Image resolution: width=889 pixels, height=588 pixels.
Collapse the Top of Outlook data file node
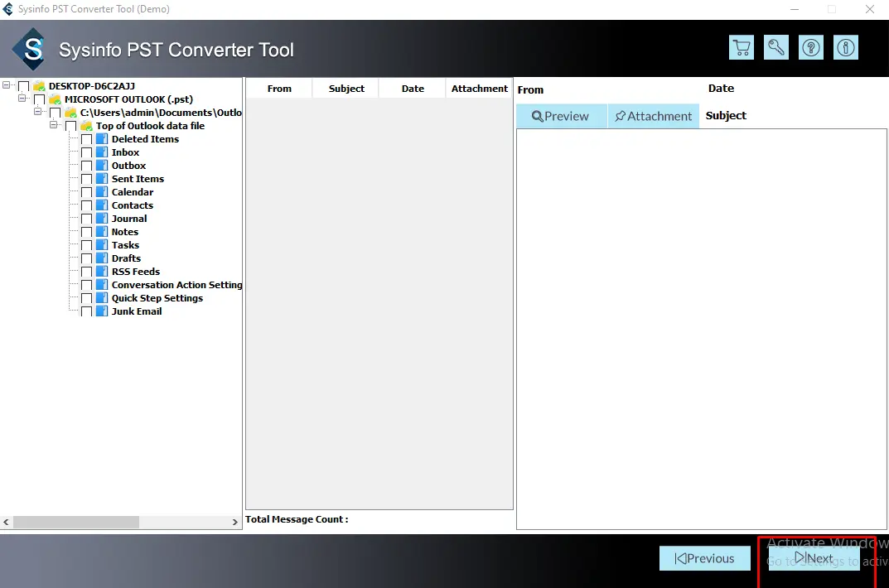(53, 124)
